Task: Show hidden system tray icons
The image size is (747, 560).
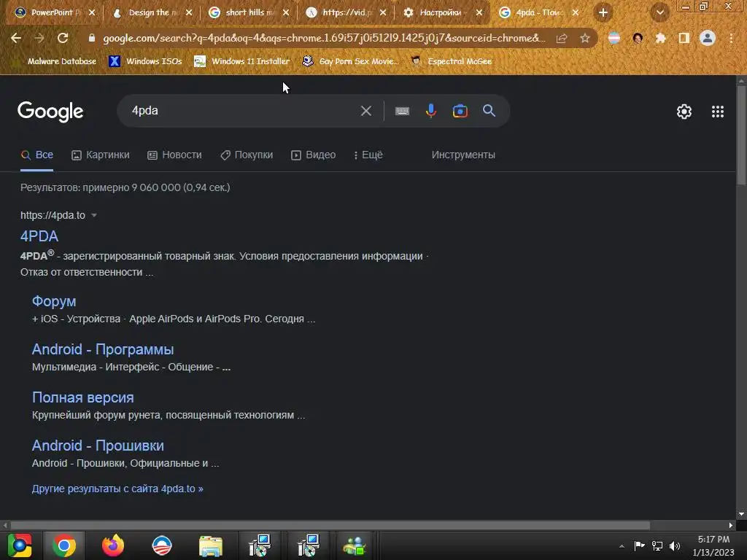Action: click(x=622, y=546)
